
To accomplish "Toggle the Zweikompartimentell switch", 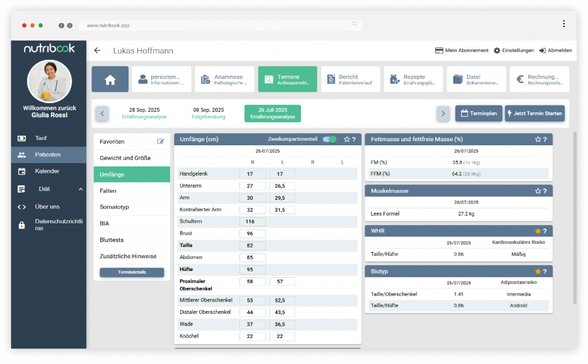I will coord(330,139).
